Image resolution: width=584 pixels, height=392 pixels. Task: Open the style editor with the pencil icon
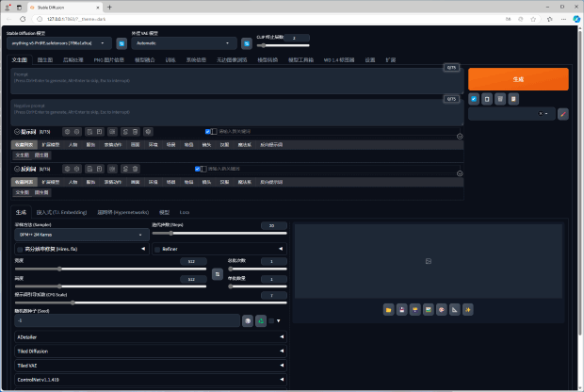[x=562, y=114]
